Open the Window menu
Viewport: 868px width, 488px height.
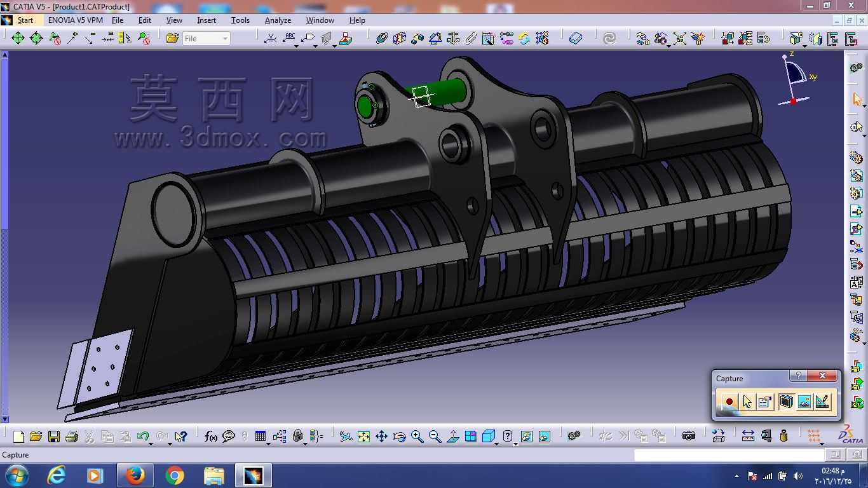[x=320, y=20]
